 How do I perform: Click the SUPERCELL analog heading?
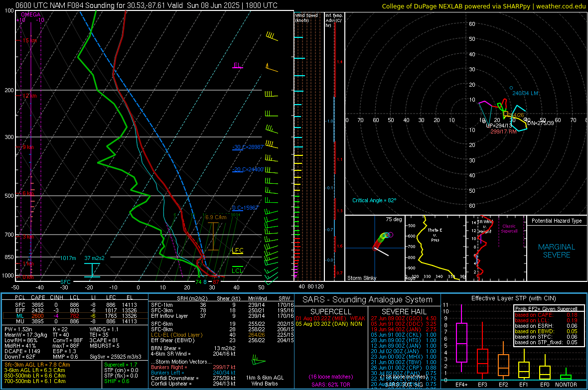pos(331,312)
